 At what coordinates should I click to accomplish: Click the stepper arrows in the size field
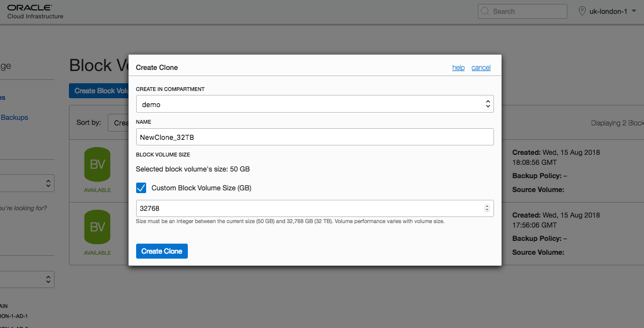pos(487,209)
